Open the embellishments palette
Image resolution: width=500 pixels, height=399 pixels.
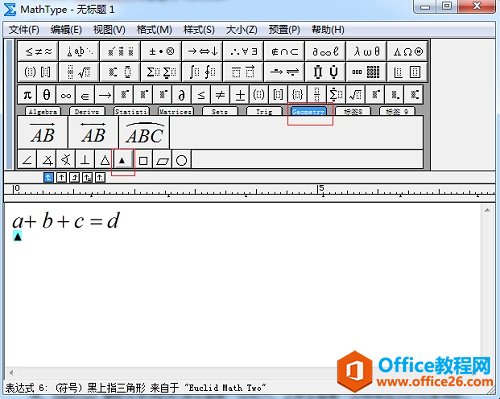coord(120,51)
